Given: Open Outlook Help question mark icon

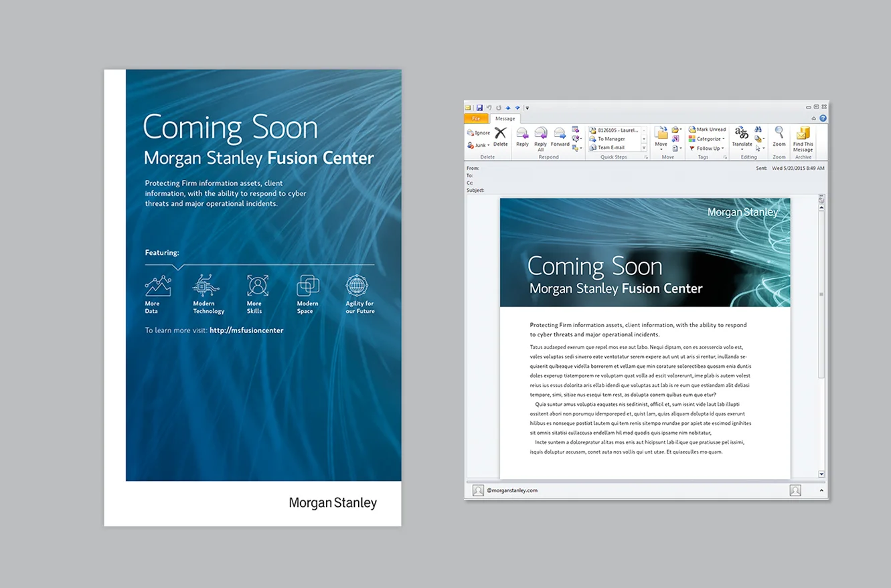Looking at the screenshot, I should (x=823, y=118).
